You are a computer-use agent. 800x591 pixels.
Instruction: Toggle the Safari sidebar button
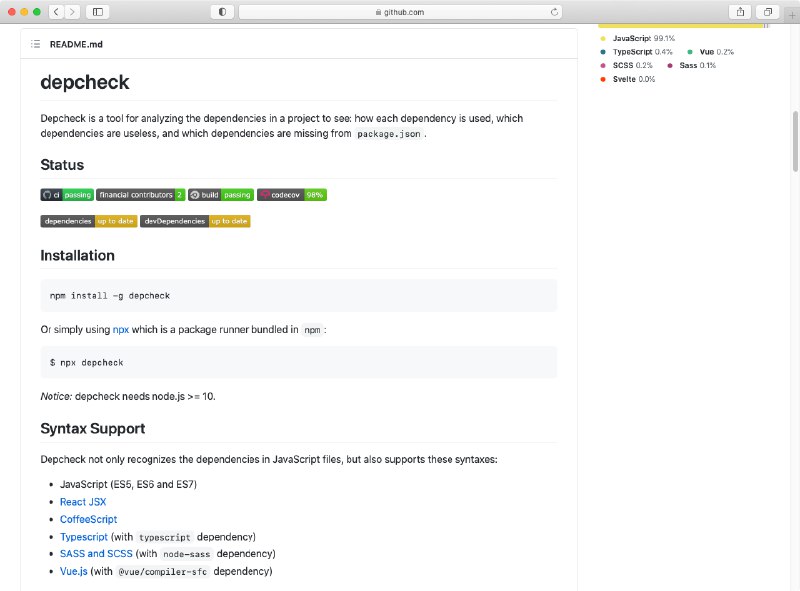(98, 12)
